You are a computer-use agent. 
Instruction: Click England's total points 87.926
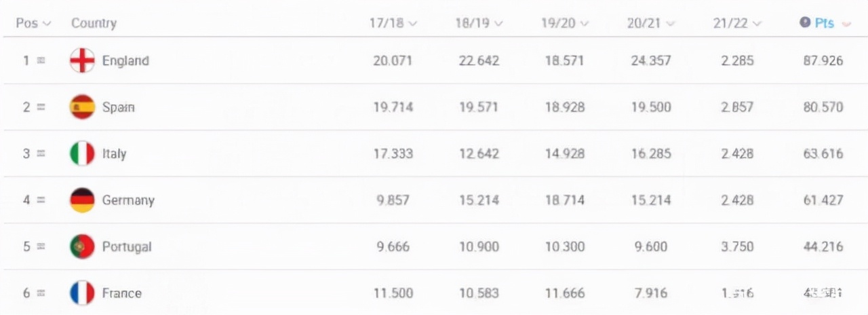tap(823, 60)
